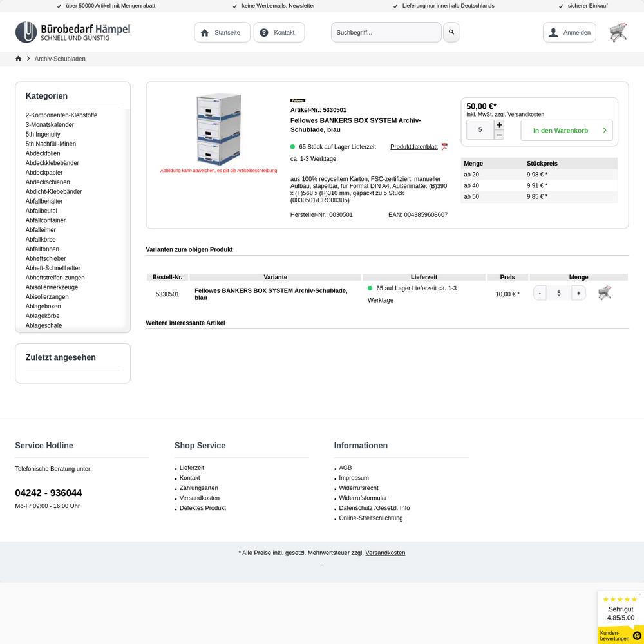Click underlined Versandkosten in price note
This screenshot has width=644, height=644.
pyautogui.click(x=385, y=553)
